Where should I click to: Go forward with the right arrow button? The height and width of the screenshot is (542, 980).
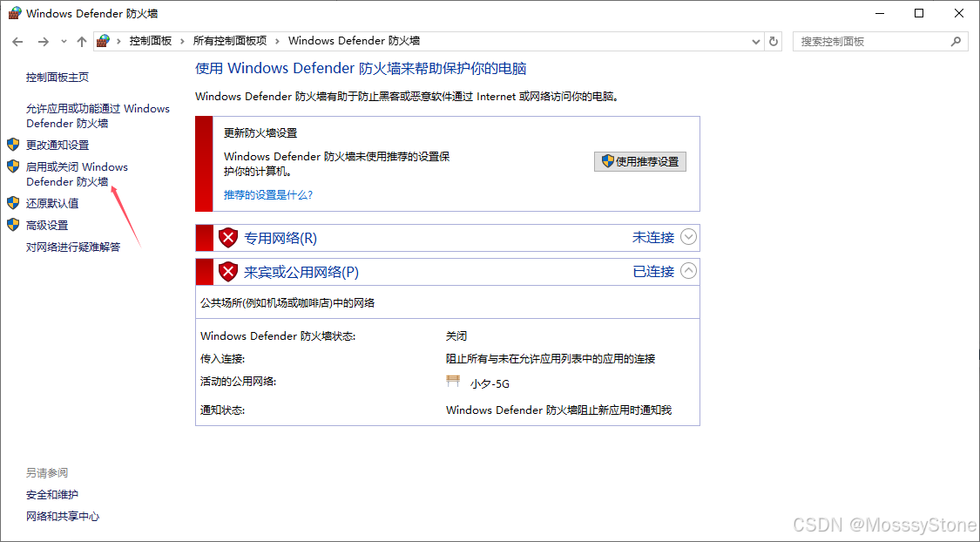click(44, 42)
